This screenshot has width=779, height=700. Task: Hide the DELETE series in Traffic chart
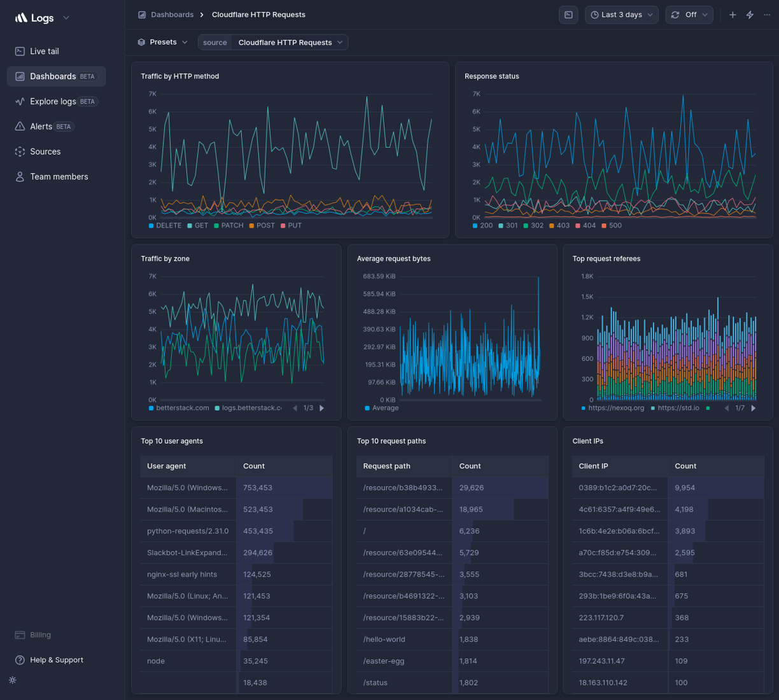pyautogui.click(x=164, y=225)
